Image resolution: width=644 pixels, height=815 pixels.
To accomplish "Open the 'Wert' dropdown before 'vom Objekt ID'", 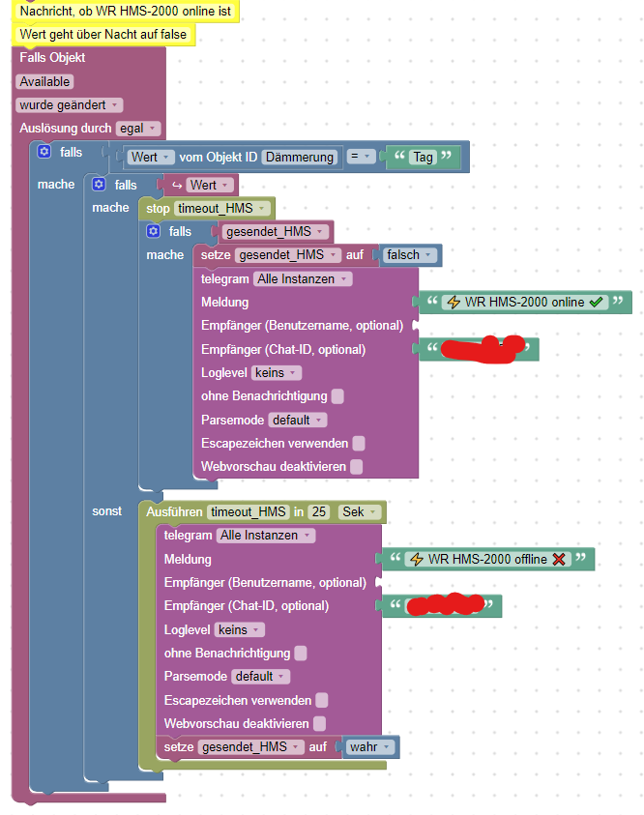I will [151, 157].
